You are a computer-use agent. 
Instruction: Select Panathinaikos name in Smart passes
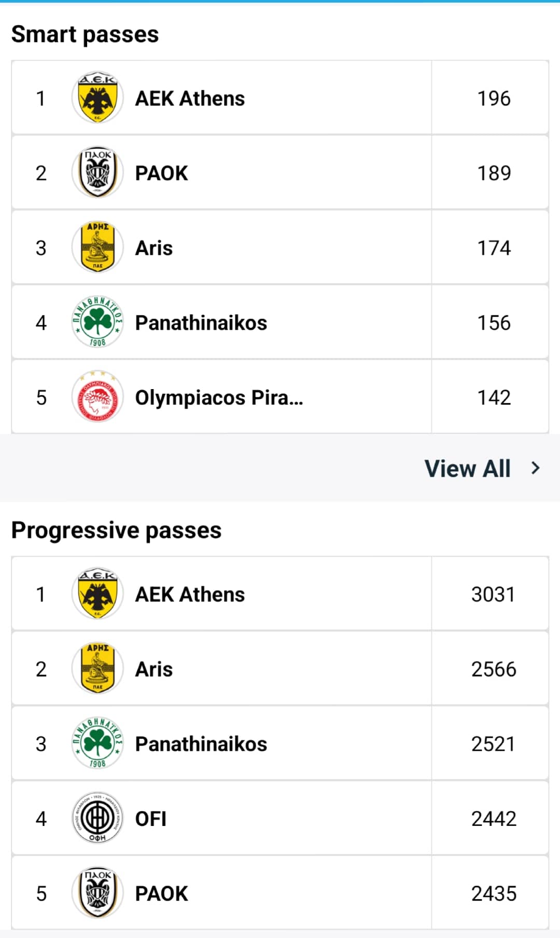(201, 323)
